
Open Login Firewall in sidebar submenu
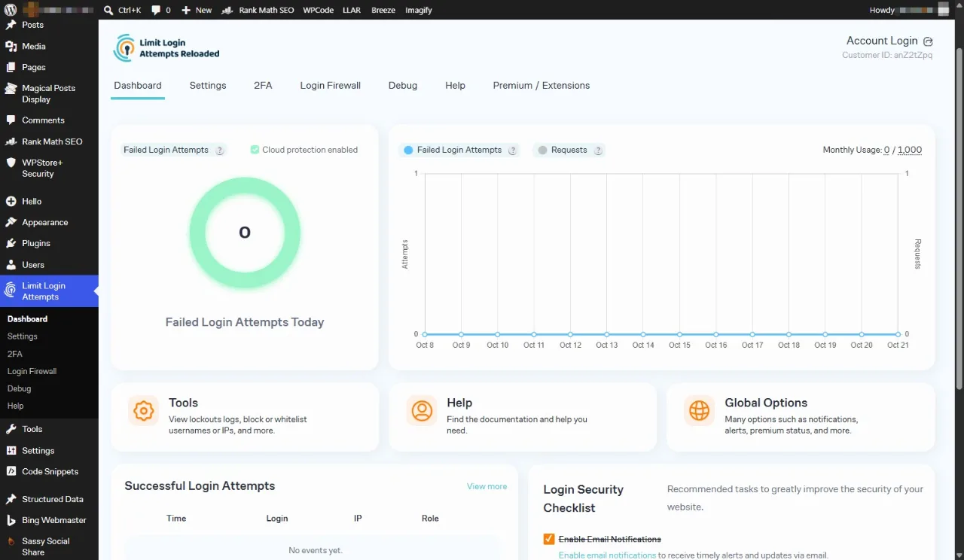(x=32, y=371)
